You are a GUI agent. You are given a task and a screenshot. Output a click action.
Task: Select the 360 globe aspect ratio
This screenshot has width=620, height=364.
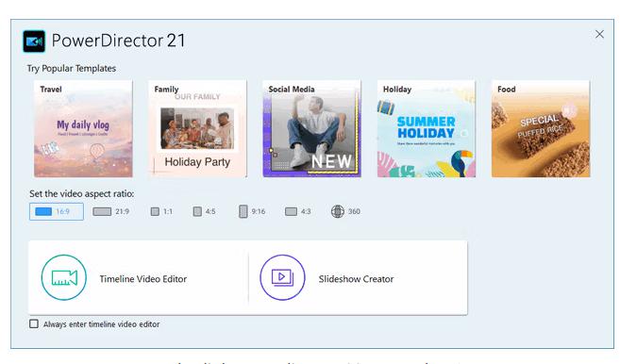click(345, 211)
